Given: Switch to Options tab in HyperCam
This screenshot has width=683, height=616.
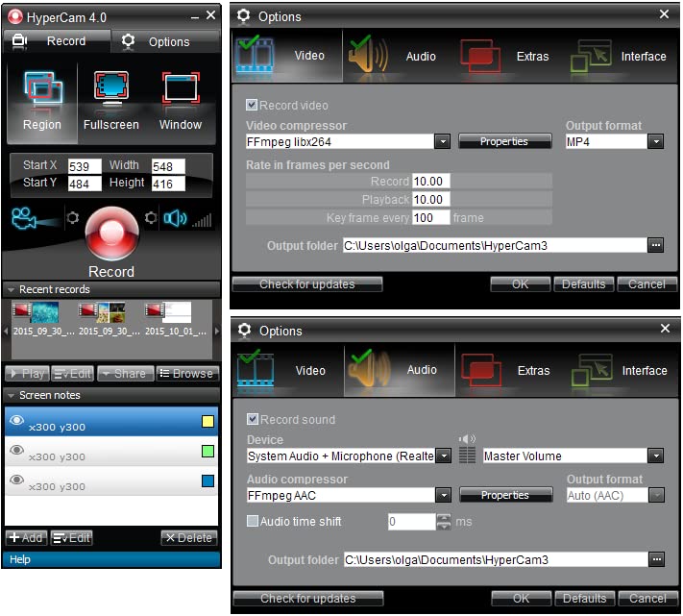Looking at the screenshot, I should click(165, 42).
